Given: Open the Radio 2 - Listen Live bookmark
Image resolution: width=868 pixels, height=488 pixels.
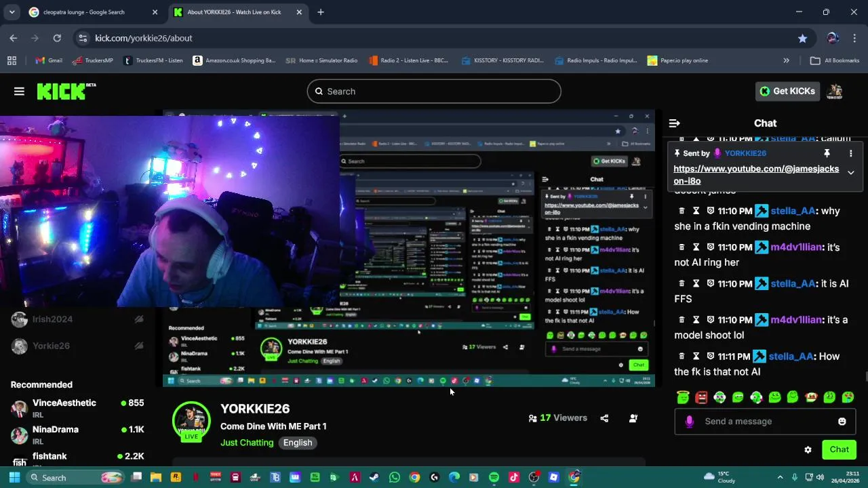Looking at the screenshot, I should pyautogui.click(x=408, y=60).
